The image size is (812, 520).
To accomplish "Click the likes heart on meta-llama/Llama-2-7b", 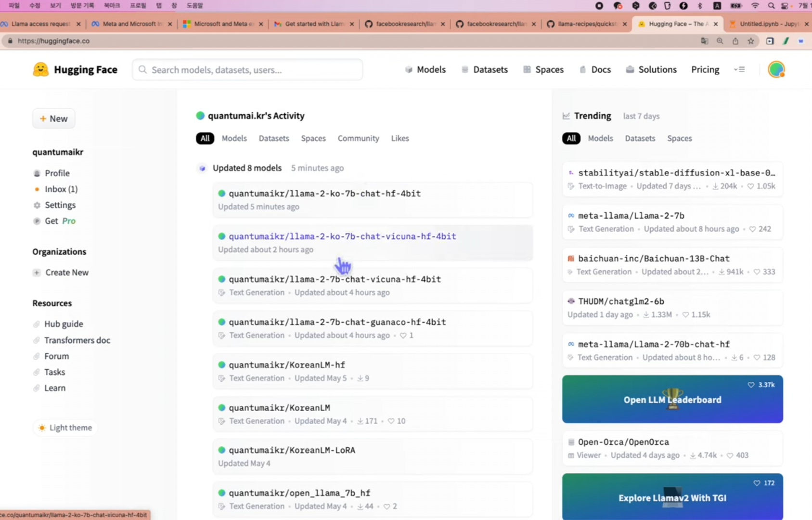I will (x=752, y=229).
